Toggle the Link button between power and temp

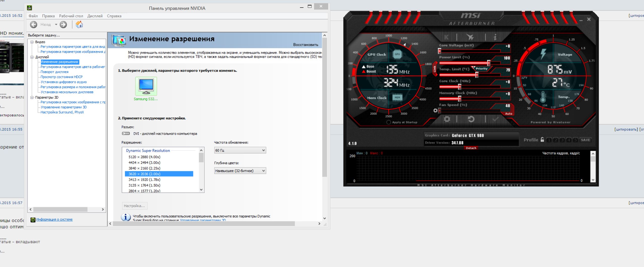[x=435, y=69]
